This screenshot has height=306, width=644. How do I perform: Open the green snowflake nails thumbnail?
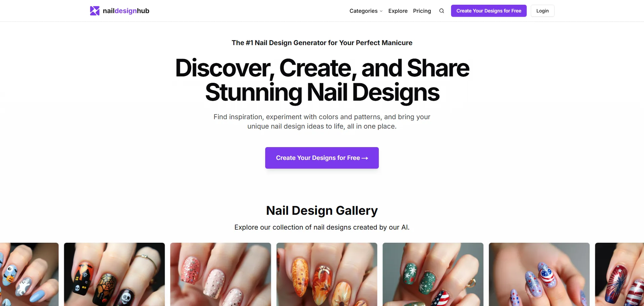click(x=433, y=274)
